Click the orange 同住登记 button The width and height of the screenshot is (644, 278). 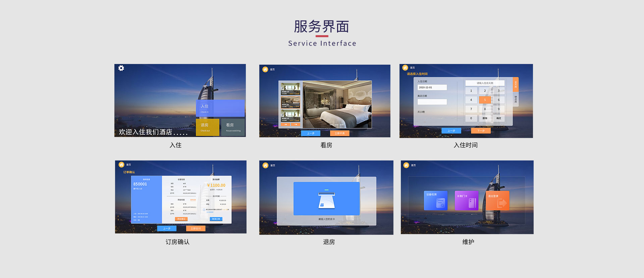(x=181, y=219)
